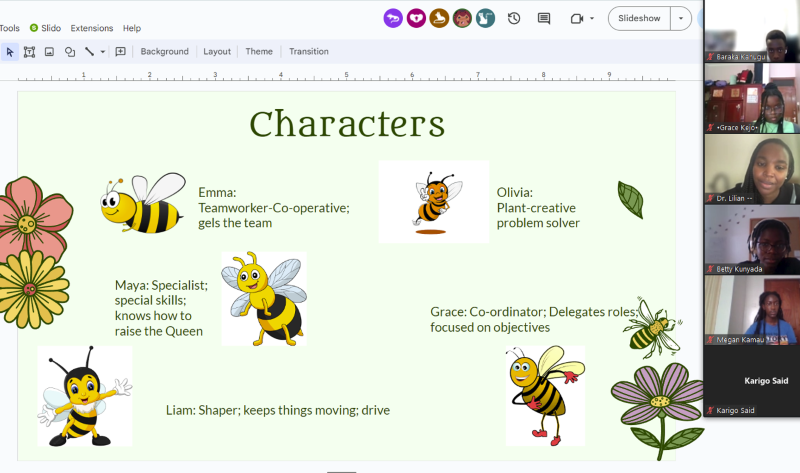Insert an image using toolbar icon
This screenshot has height=473, width=800.
49,51
